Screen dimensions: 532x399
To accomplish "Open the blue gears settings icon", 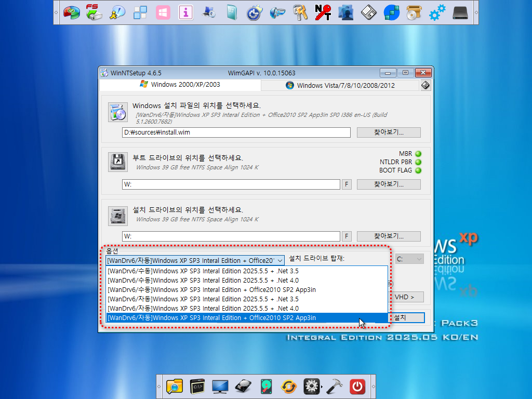I will click(x=437, y=12).
